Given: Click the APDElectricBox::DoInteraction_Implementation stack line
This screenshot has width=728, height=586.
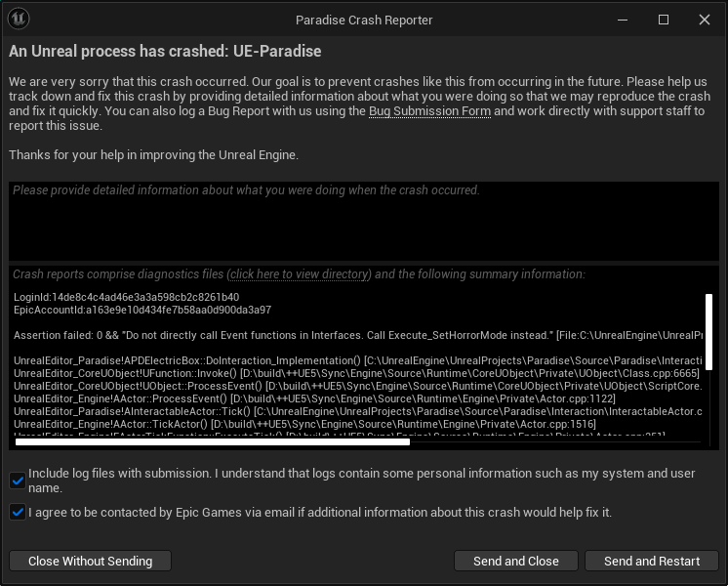Looking at the screenshot, I should click(358, 360).
